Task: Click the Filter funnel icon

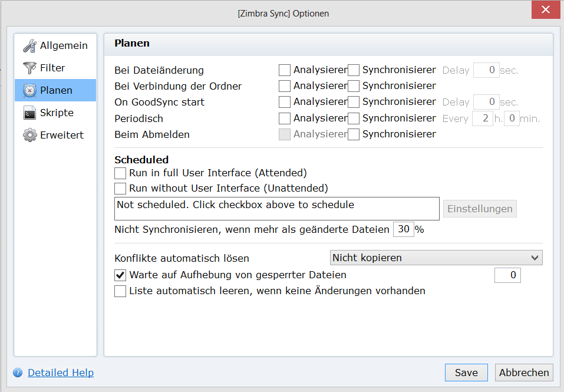Action: click(29, 68)
